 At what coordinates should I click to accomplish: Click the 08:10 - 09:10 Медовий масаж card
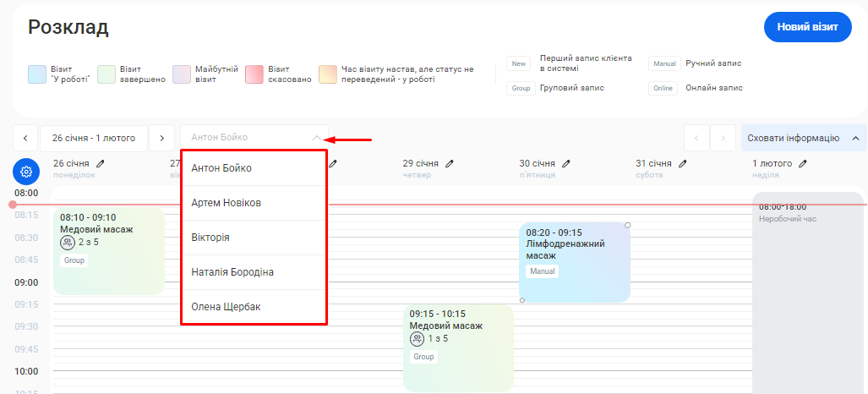point(108,251)
